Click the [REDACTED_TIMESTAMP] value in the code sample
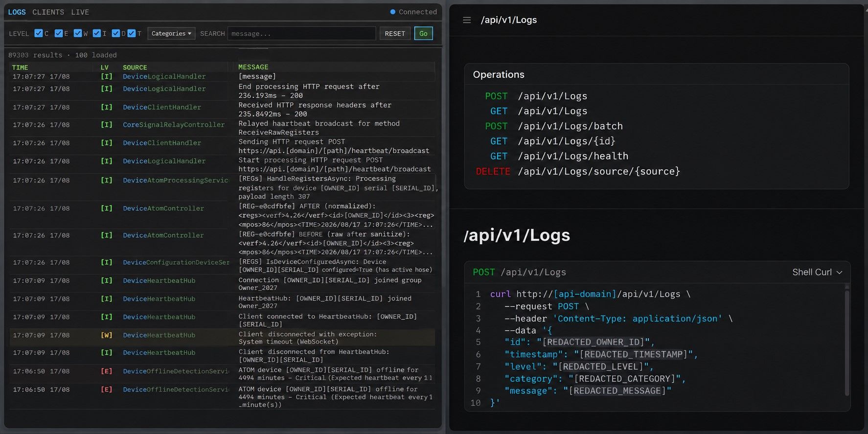The height and width of the screenshot is (434, 868). (x=634, y=354)
